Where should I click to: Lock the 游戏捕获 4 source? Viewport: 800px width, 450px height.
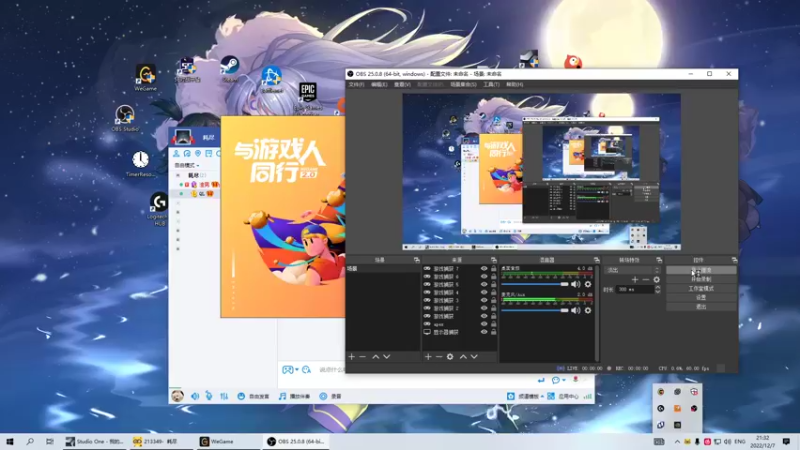pyautogui.click(x=493, y=292)
